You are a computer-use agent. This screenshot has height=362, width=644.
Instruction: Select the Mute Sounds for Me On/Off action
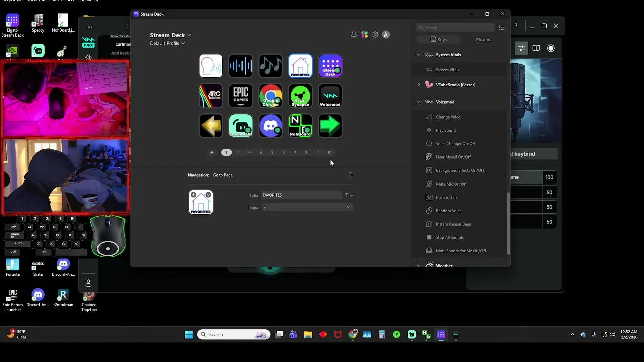(x=459, y=251)
